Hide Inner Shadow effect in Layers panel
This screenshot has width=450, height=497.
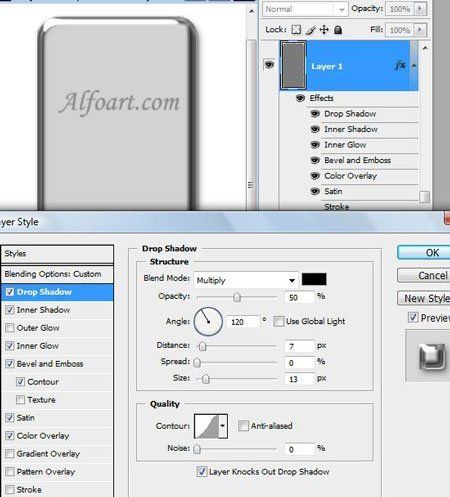(x=315, y=129)
